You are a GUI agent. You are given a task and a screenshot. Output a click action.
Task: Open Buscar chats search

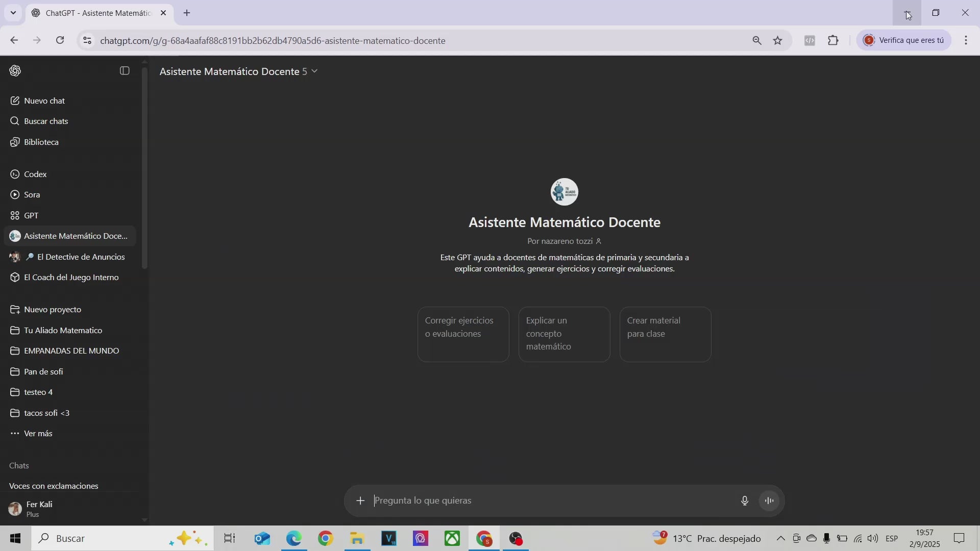tap(69, 121)
